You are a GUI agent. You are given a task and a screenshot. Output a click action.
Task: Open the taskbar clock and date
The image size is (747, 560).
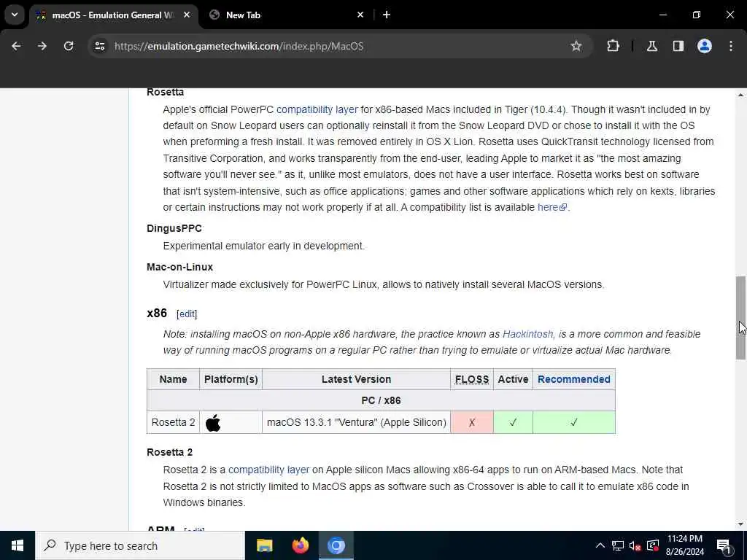(x=685, y=545)
